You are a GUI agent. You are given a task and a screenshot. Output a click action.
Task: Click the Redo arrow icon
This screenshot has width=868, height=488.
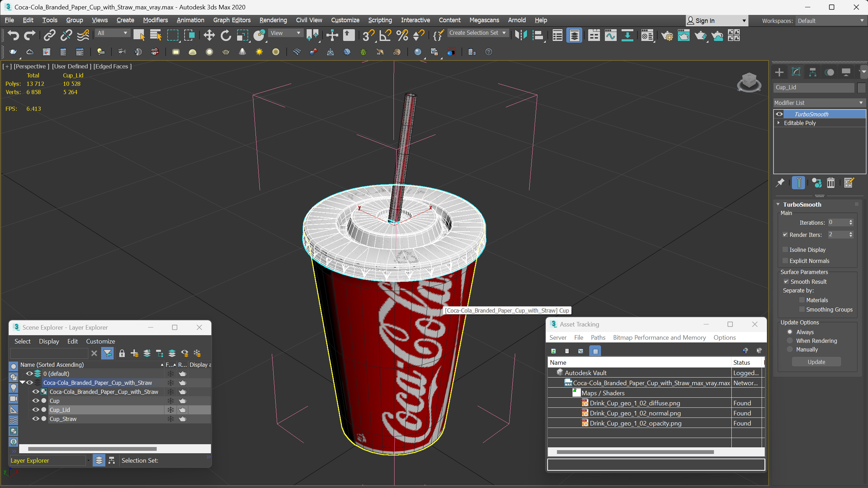tap(30, 35)
